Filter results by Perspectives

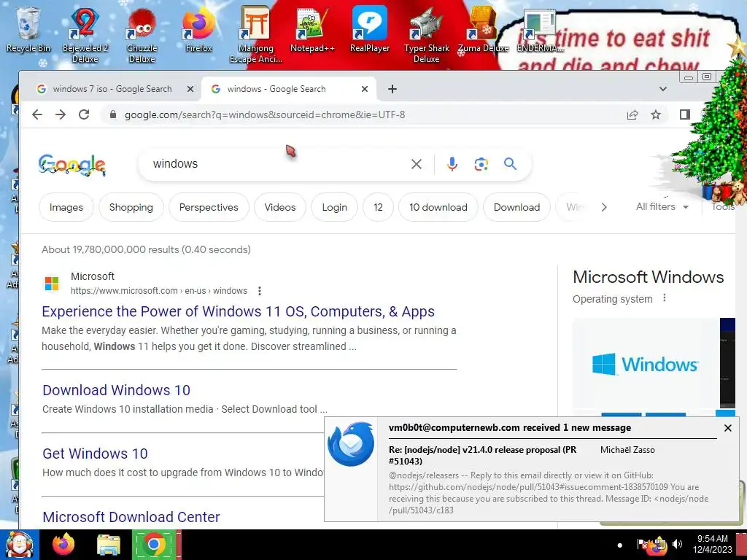click(x=209, y=207)
